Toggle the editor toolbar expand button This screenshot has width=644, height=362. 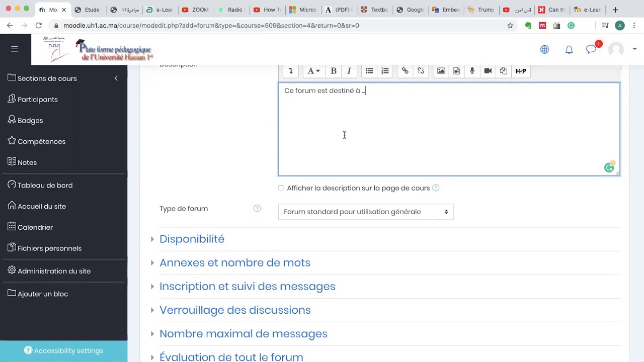[x=290, y=71]
